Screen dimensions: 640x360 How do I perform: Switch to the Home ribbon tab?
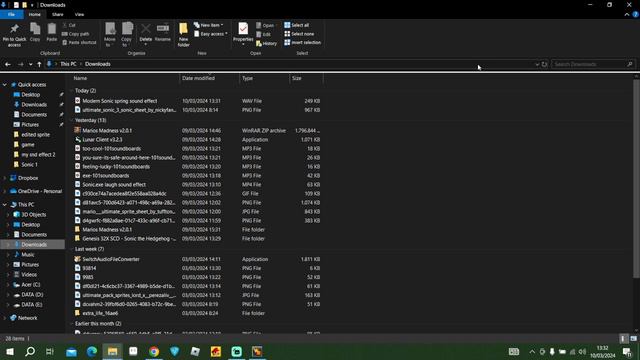35,14
